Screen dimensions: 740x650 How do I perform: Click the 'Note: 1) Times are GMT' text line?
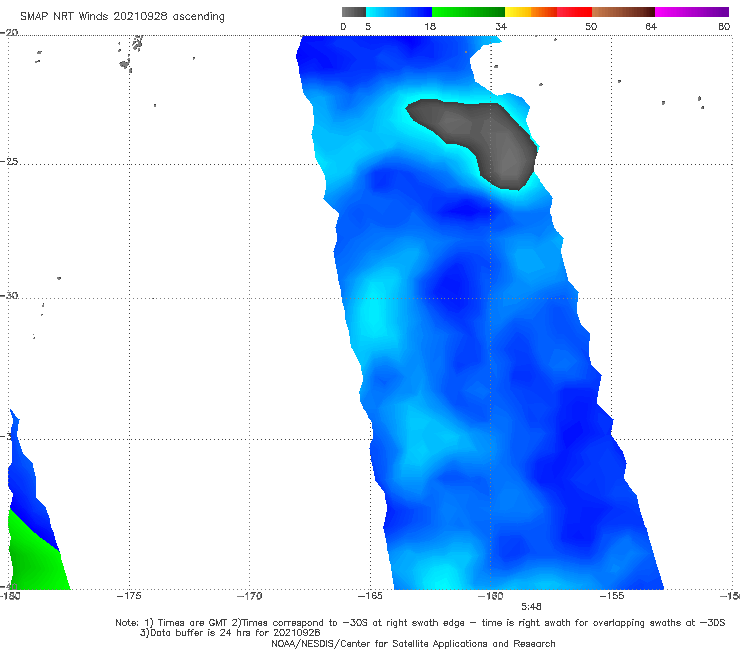[x=420, y=623]
